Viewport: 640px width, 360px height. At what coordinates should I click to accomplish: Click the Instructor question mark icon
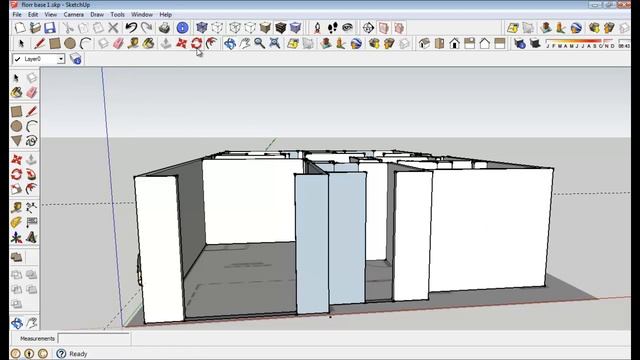coord(61,353)
